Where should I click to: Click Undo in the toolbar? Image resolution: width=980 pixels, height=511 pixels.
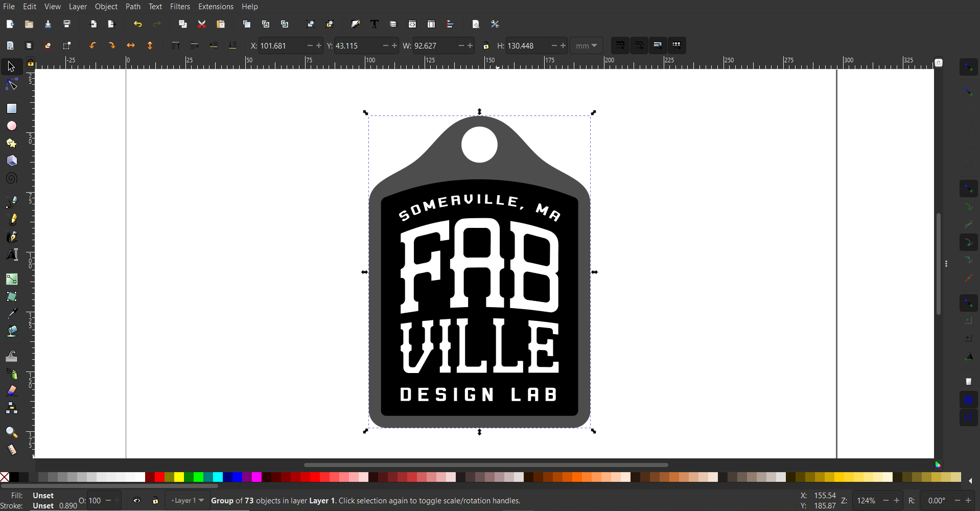point(138,24)
